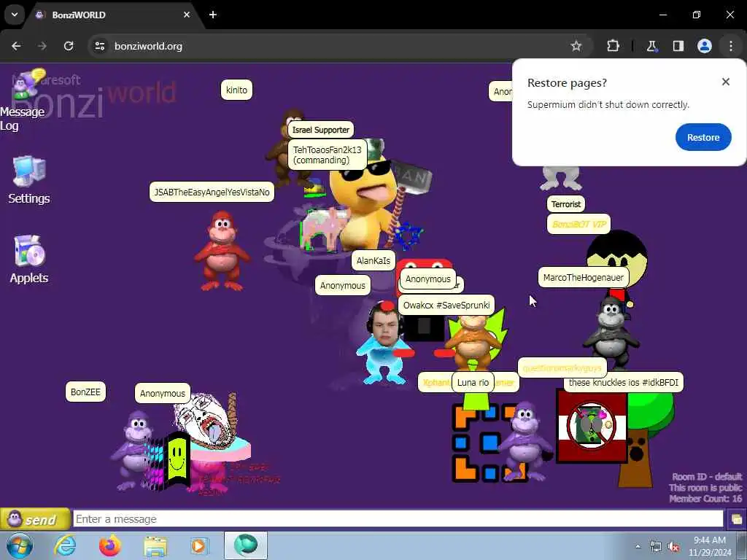Viewport: 747px width, 560px height.
Task: Click the Owakcx #SaveSprunki name tag
Action: pos(446,306)
